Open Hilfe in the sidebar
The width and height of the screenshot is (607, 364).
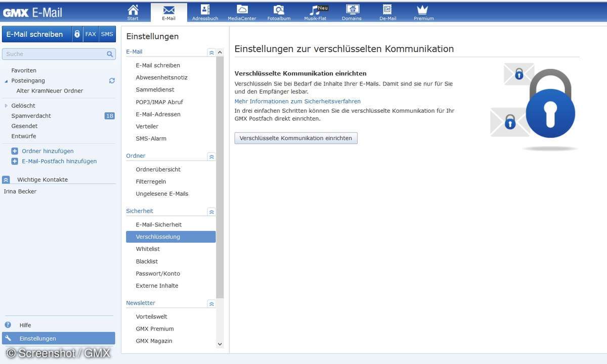click(x=25, y=325)
